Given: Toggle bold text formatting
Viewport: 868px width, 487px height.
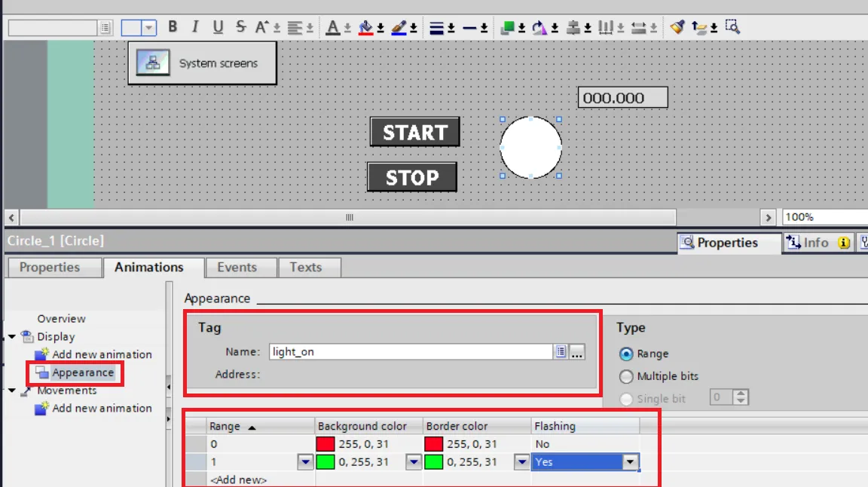Looking at the screenshot, I should (173, 26).
